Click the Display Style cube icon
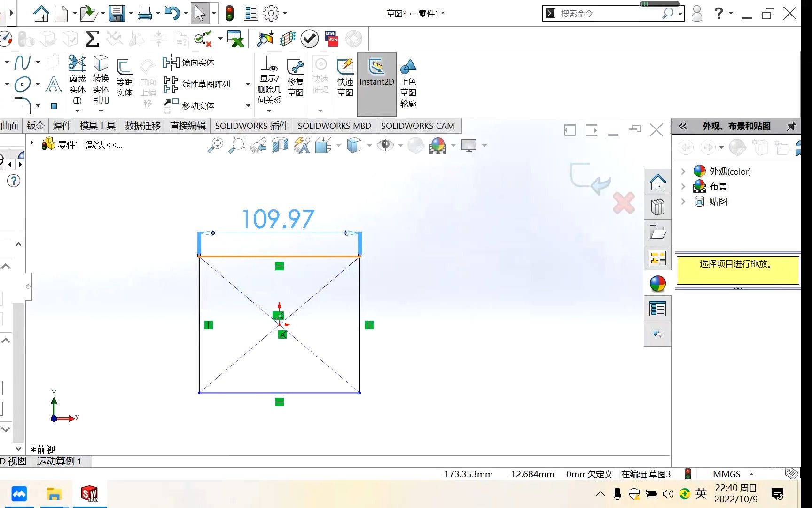The image size is (812, 508). point(354,145)
